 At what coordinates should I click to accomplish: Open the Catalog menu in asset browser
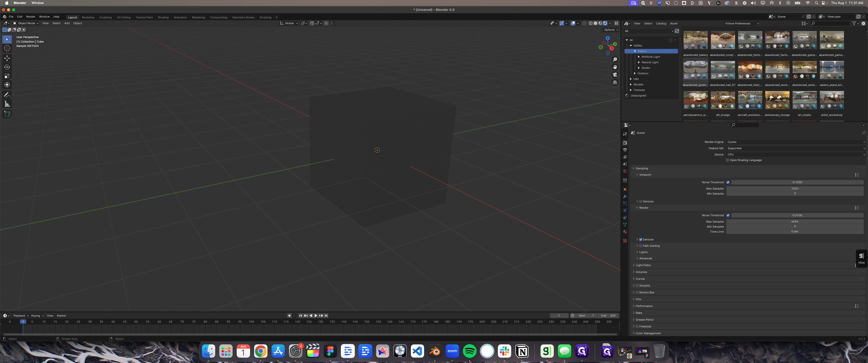tap(661, 24)
